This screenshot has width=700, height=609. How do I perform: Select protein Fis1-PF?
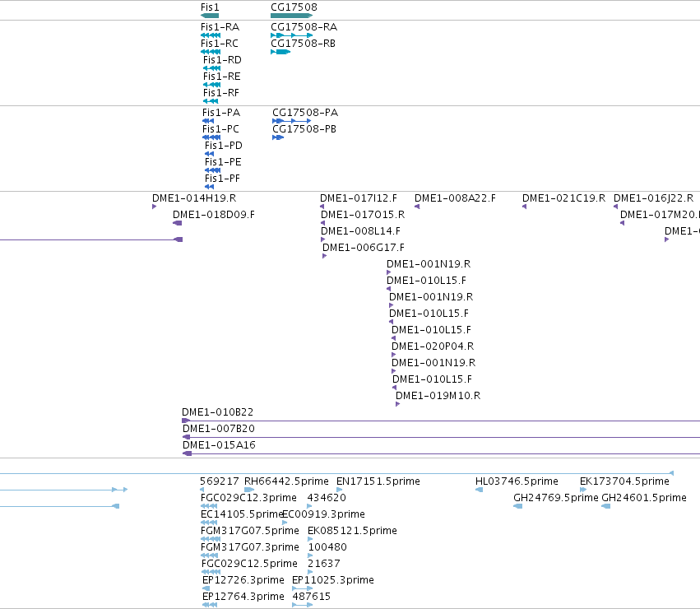222,179
